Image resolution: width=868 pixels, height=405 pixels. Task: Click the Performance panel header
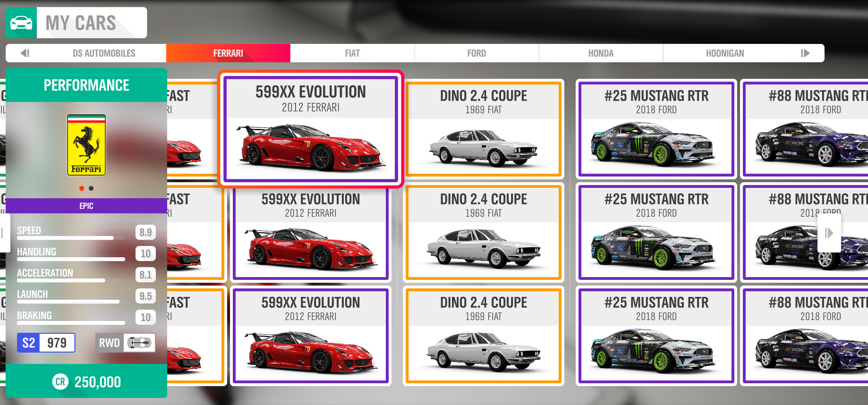86,85
